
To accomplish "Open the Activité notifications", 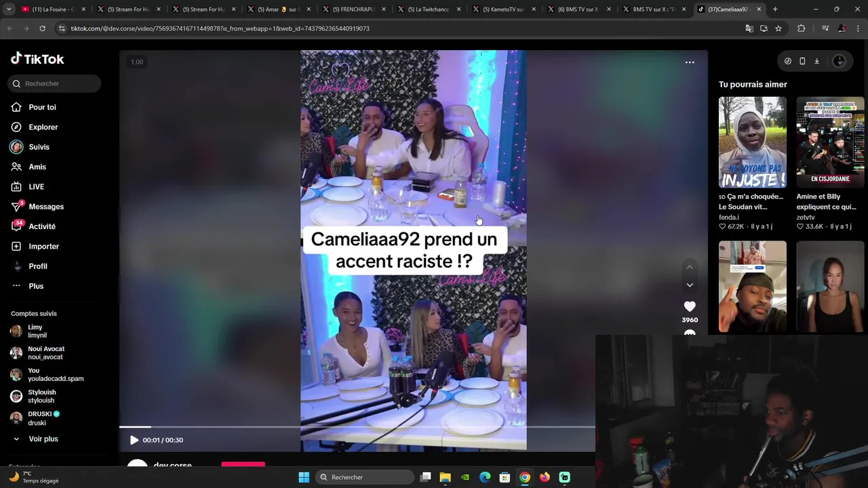I will [x=42, y=226].
